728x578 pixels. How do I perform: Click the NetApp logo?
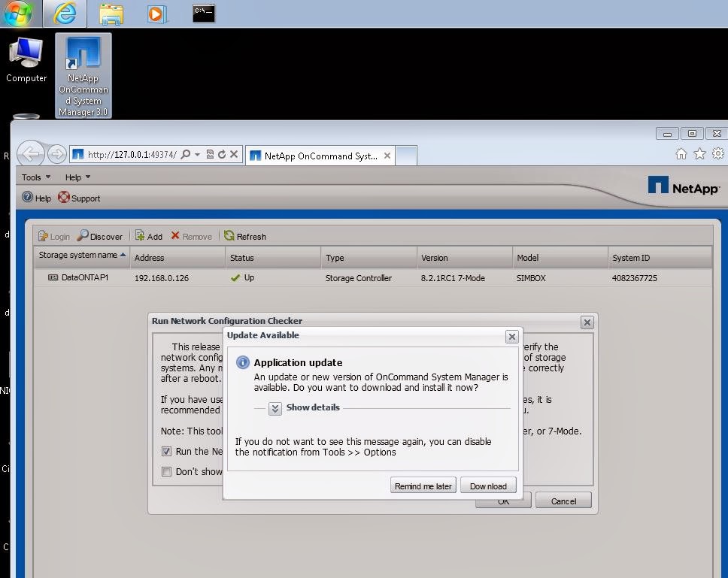tap(684, 186)
